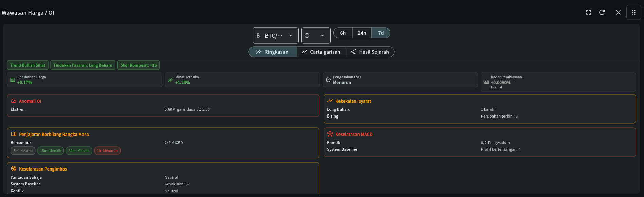Click the Pengesahan CVD Menurun value
The height and width of the screenshot is (197, 644).
[342, 83]
